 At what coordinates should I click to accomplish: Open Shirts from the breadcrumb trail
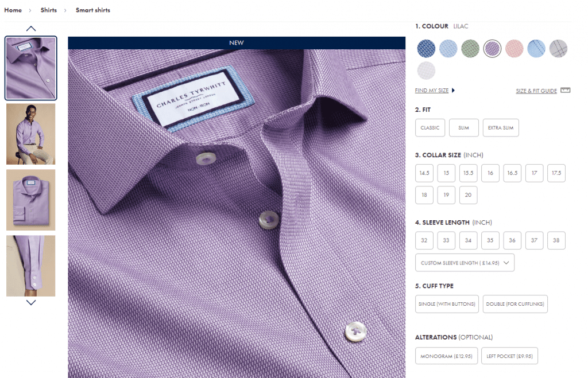[x=48, y=10]
